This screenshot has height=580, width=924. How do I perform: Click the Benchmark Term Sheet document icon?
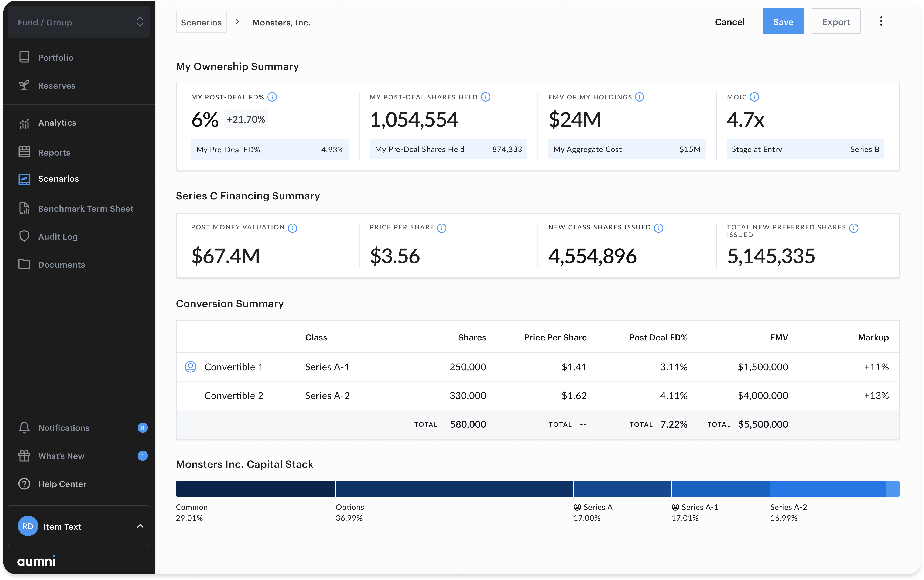tap(24, 208)
